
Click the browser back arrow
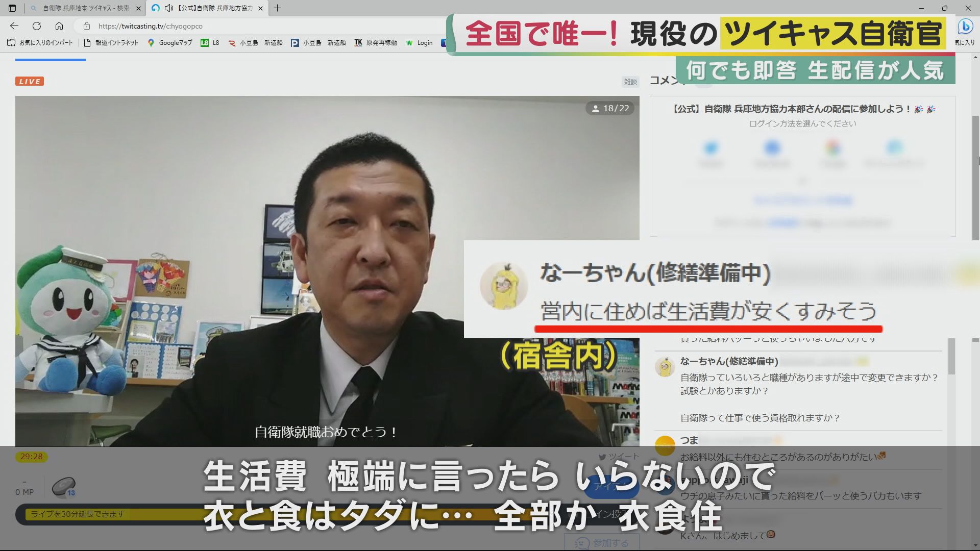tap(14, 26)
